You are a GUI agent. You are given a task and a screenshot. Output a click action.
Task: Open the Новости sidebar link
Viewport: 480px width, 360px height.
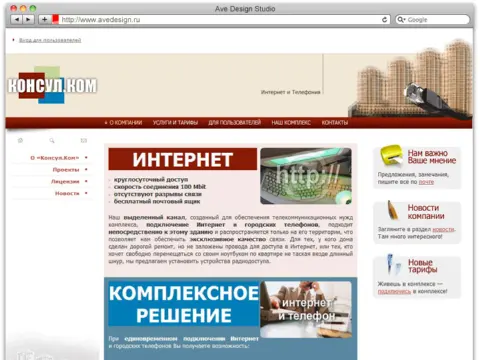pyautogui.click(x=67, y=193)
